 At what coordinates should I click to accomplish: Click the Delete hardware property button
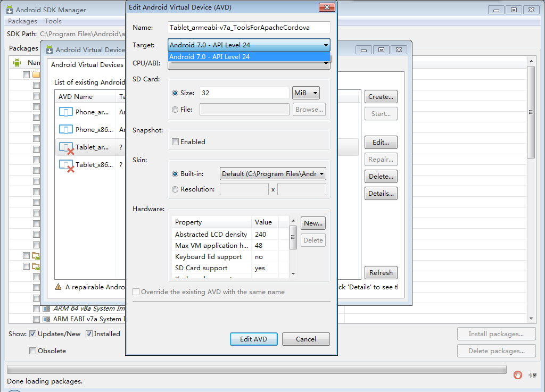click(313, 240)
